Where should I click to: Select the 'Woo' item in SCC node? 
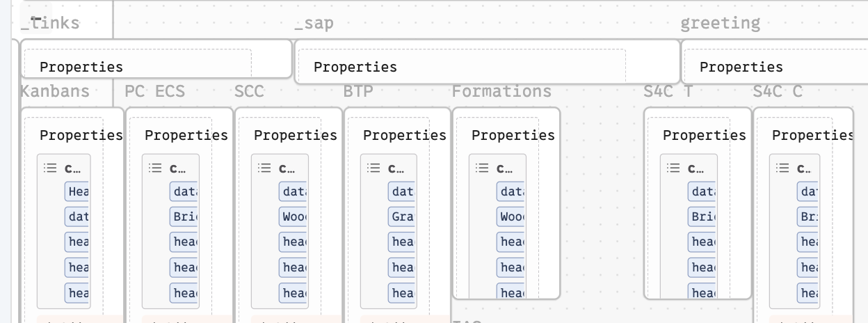293,216
